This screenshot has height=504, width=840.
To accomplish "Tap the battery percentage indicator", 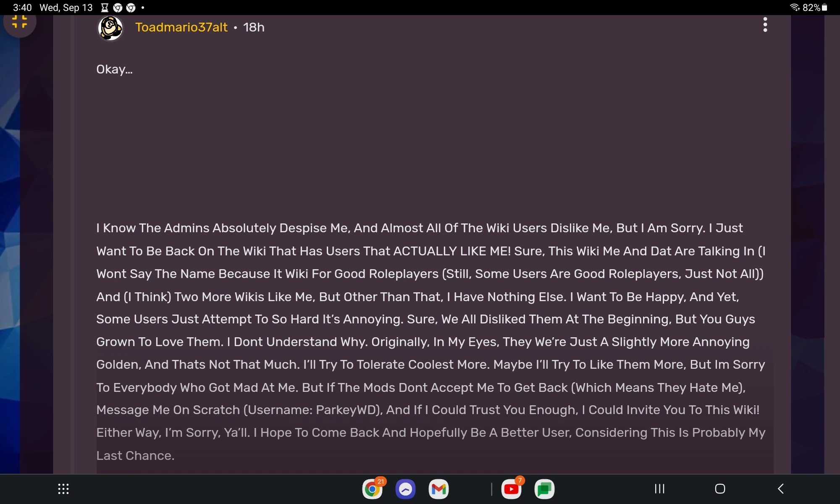I will [811, 7].
